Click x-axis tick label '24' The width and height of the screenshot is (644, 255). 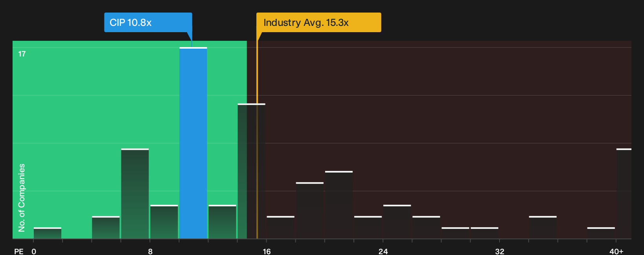(383, 251)
